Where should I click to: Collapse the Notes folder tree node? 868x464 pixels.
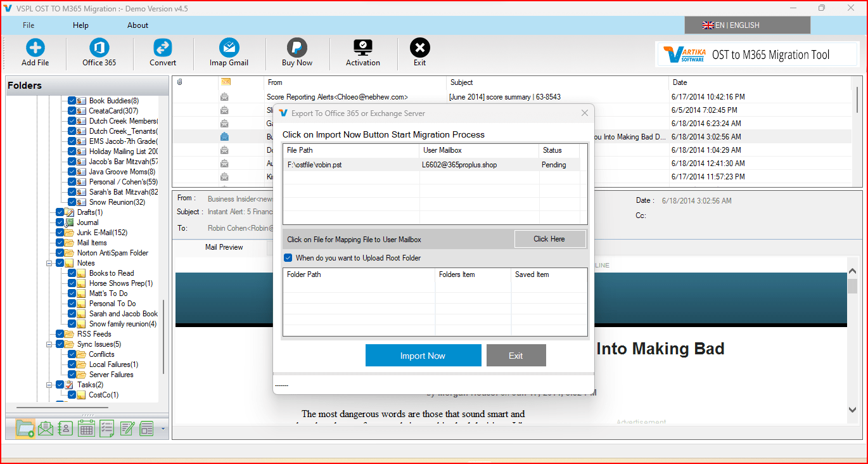[x=49, y=263]
